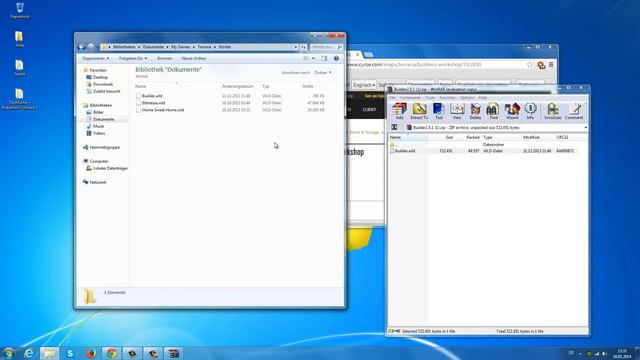Open Papierkorb recycle bin on desktop
The width and height of the screenshot is (640, 360).
pyautogui.click(x=20, y=11)
